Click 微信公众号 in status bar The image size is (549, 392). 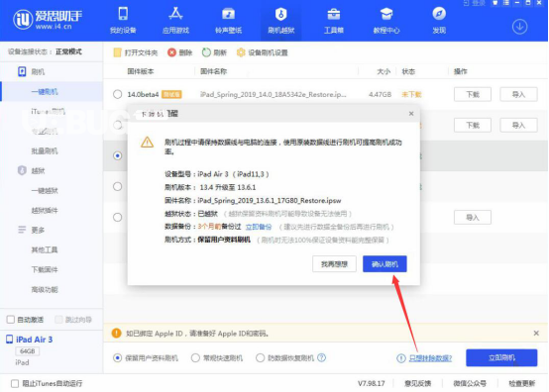(470, 384)
